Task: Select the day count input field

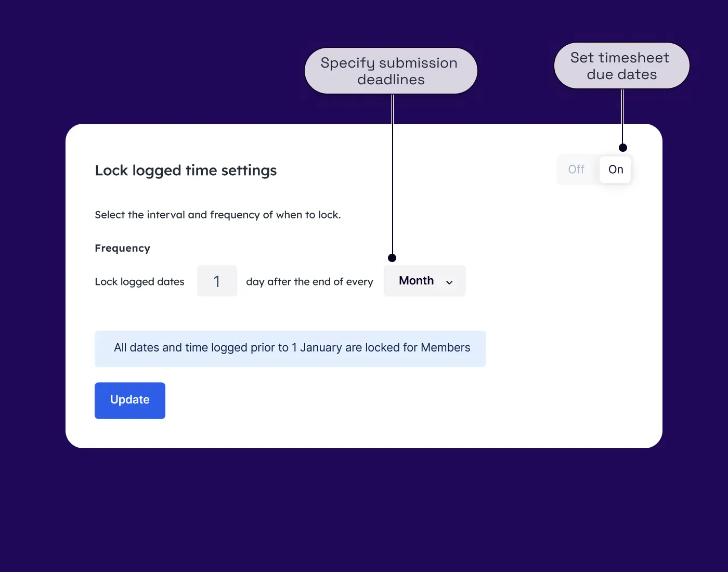Action: (x=217, y=281)
